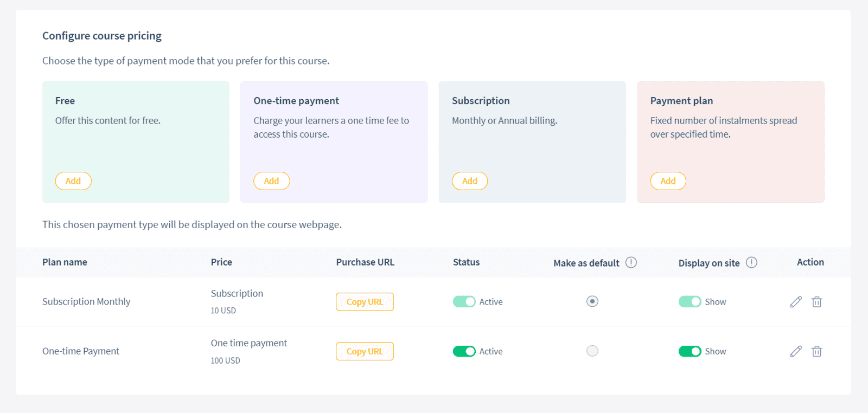Screen dimensions: 868x413
Task: Add a One-time payment plan
Action: [x=271, y=181]
